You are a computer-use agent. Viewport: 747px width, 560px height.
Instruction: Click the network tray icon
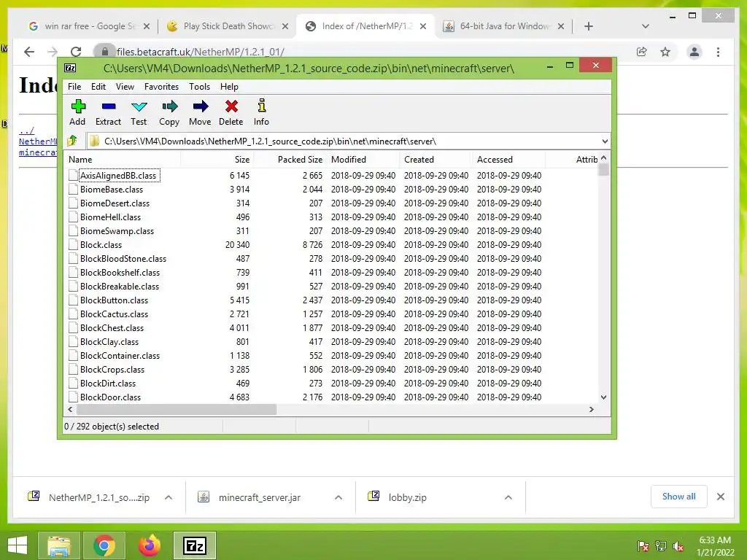pos(661,546)
